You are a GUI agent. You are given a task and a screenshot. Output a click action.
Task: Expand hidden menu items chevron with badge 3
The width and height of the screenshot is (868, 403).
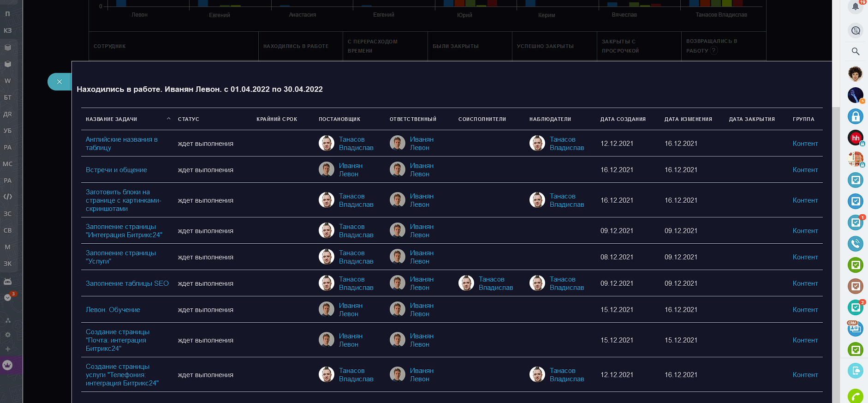point(8,297)
